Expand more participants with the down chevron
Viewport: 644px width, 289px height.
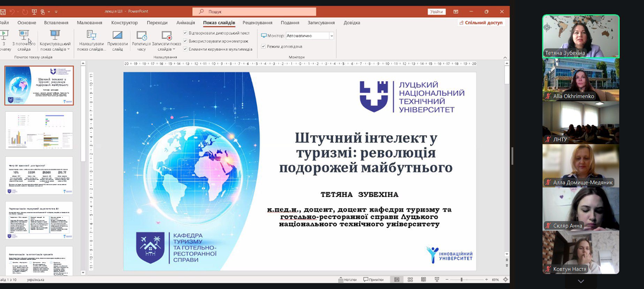[x=581, y=281]
